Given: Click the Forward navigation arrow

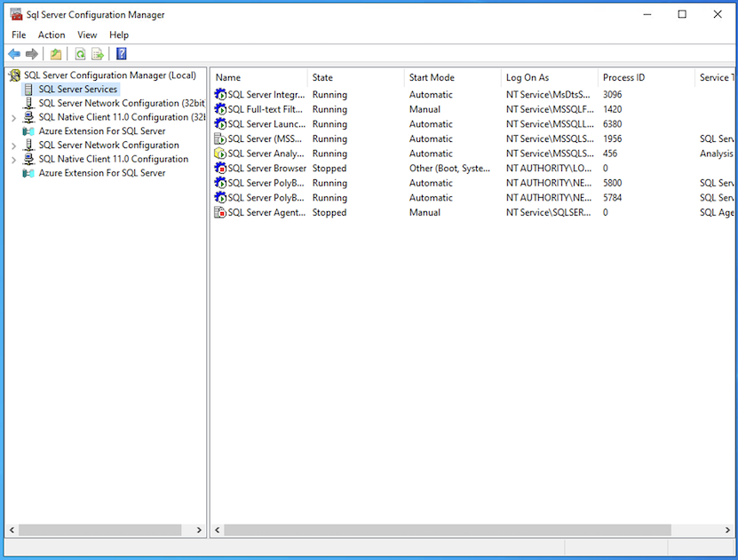Looking at the screenshot, I should coord(31,54).
